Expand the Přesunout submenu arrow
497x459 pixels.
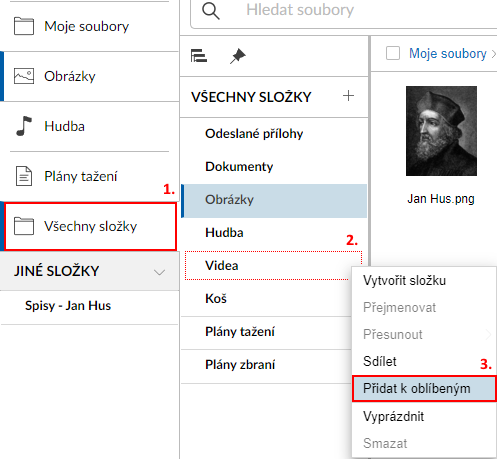(x=488, y=334)
